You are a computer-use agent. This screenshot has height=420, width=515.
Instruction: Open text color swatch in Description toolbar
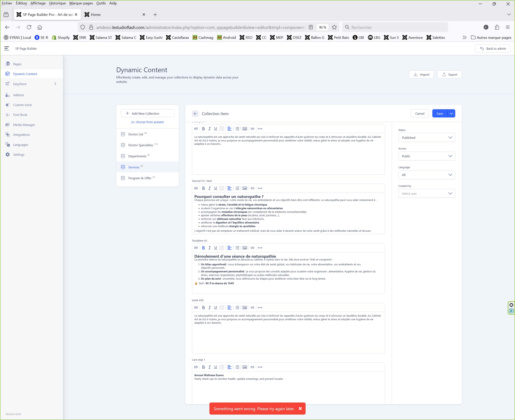point(221,129)
